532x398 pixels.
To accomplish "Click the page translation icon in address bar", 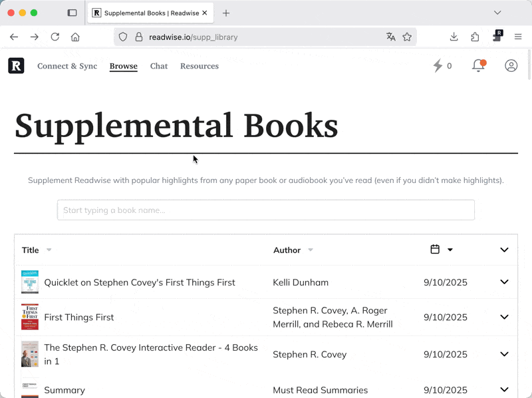I will point(391,37).
